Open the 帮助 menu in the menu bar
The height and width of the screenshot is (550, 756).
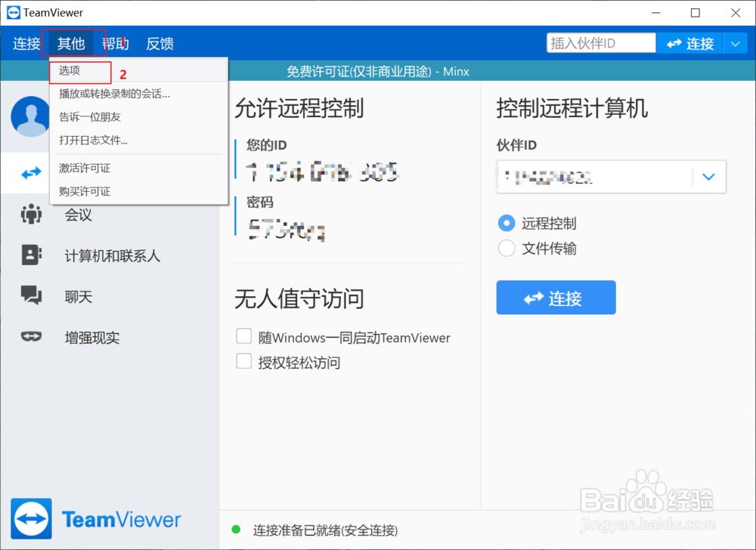coord(115,44)
